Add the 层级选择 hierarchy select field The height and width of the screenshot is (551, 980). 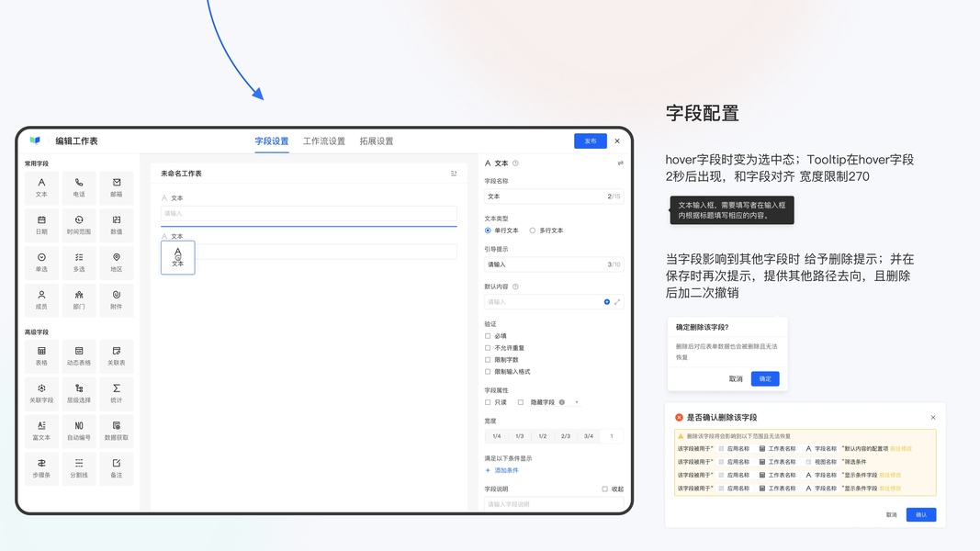79,394
